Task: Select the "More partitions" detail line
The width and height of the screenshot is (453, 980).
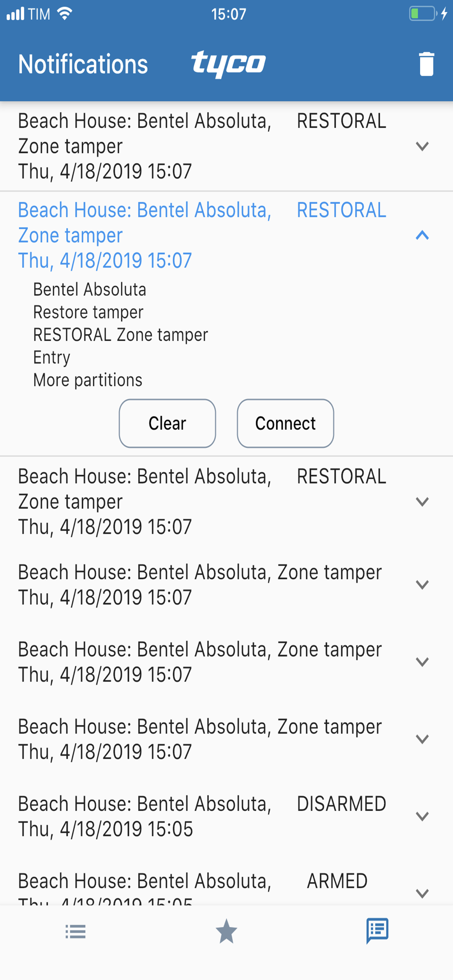Action: (88, 380)
